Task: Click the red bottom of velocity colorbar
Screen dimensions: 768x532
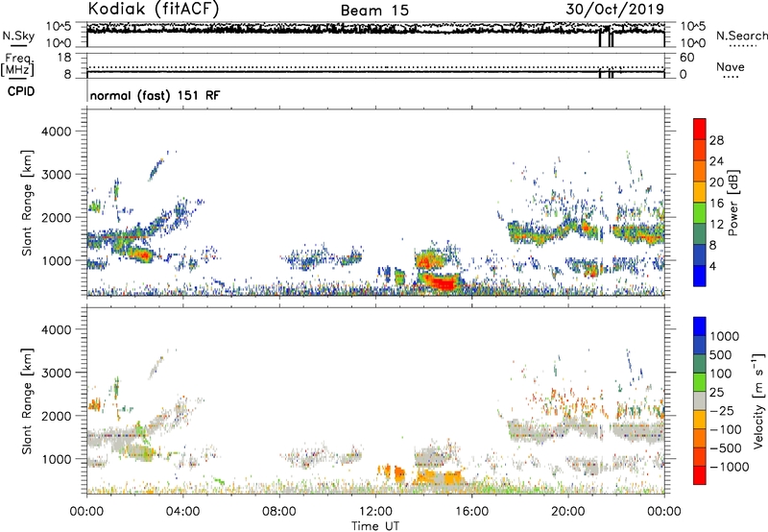Action: coord(700,475)
